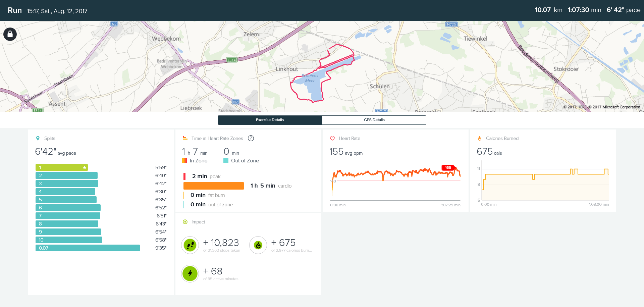644x307 pixels.
Task: Click the Microsoft Corporation copyright link
Action: point(616,107)
